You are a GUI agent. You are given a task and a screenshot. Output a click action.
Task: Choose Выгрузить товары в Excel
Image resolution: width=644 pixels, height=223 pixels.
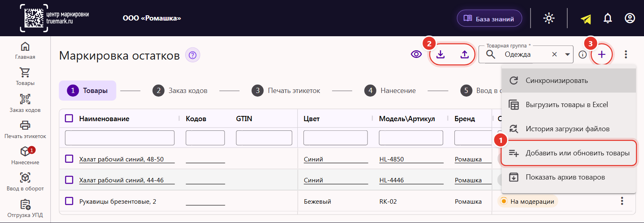coord(569,105)
